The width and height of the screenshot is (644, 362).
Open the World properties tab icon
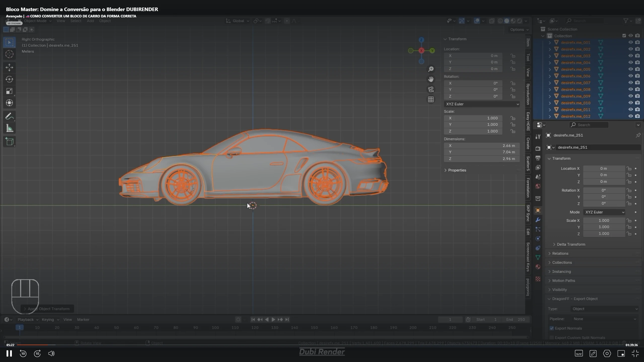pyautogui.click(x=538, y=186)
